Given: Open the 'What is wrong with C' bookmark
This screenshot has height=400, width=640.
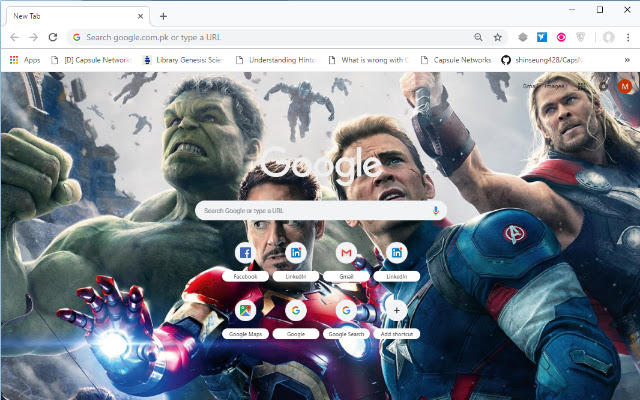Looking at the screenshot, I should click(369, 60).
